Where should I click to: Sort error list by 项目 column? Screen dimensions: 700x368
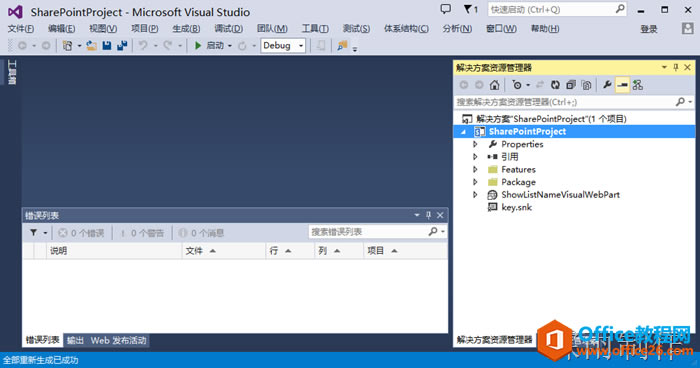[405, 251]
